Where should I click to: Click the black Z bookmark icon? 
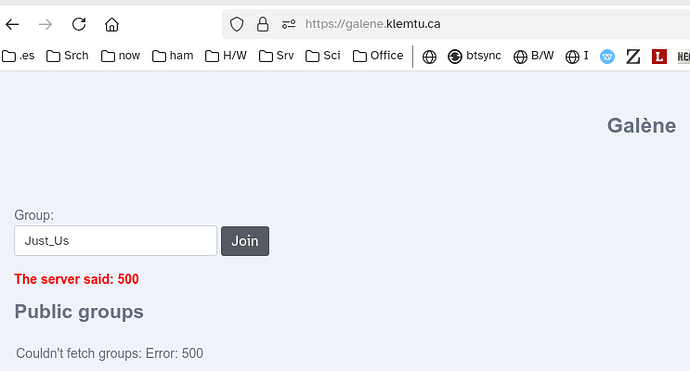coord(633,56)
